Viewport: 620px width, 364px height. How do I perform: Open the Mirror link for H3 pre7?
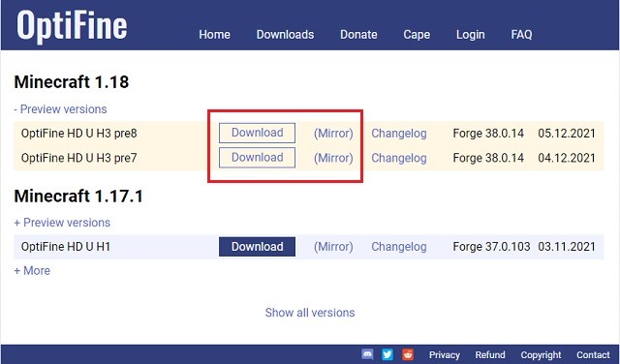(333, 158)
